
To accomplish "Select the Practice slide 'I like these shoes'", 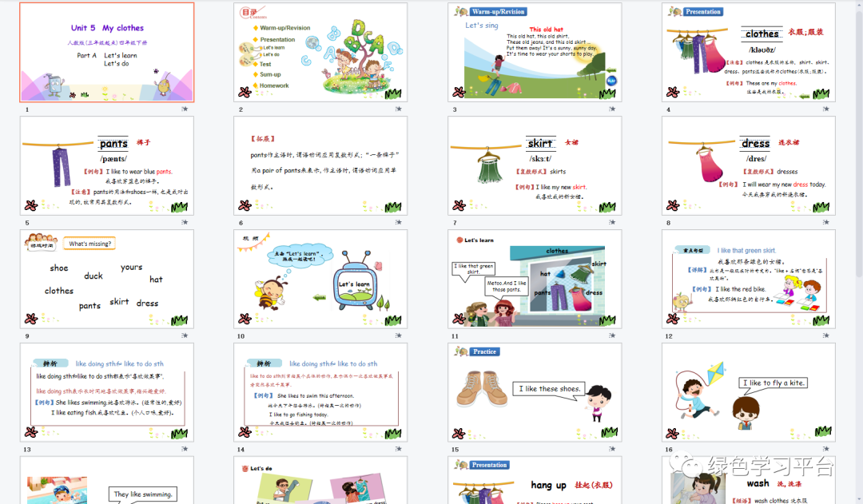I will 535,392.
